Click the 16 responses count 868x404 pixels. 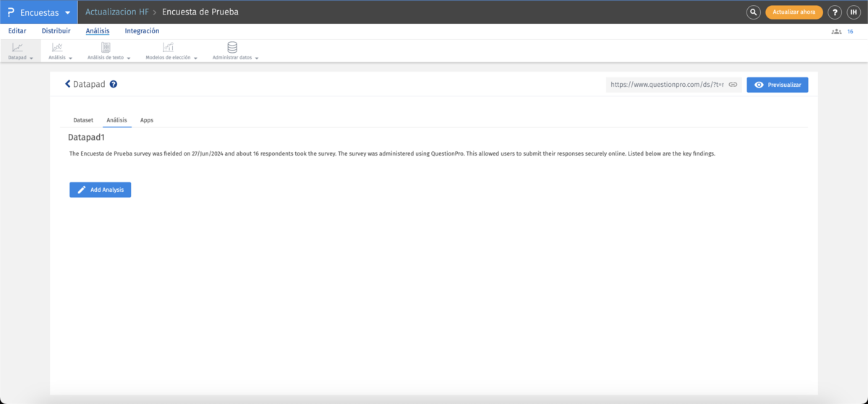click(850, 32)
